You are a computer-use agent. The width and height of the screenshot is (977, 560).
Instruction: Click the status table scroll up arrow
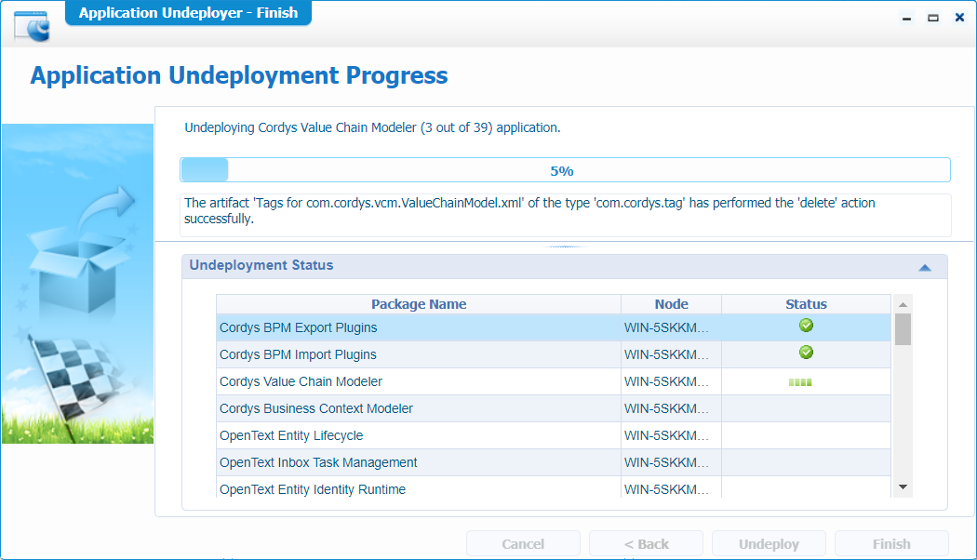pyautogui.click(x=903, y=304)
